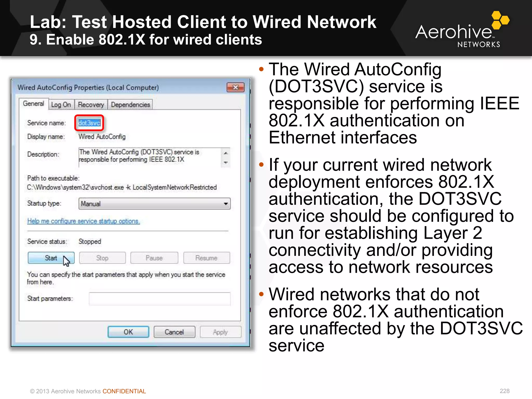
Task: Click the Wired AutoConfig display name
Action: [102, 137]
